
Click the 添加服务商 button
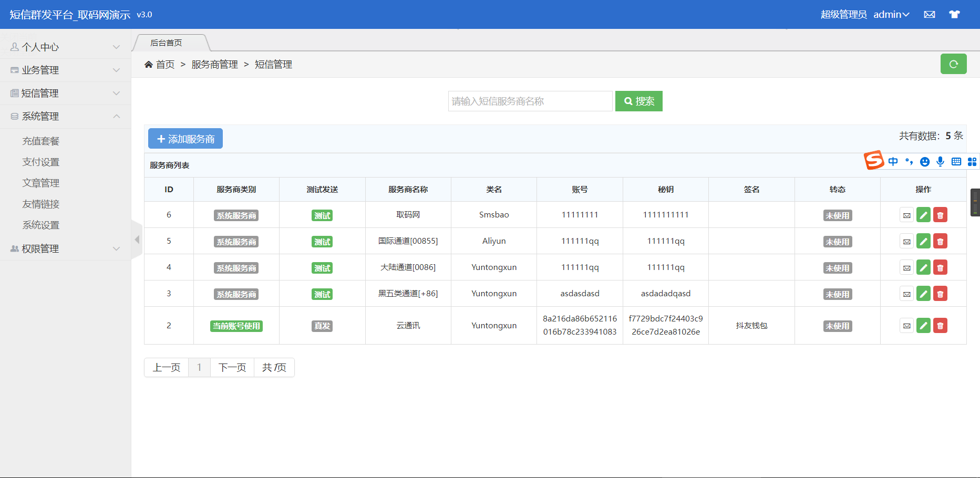tap(185, 139)
